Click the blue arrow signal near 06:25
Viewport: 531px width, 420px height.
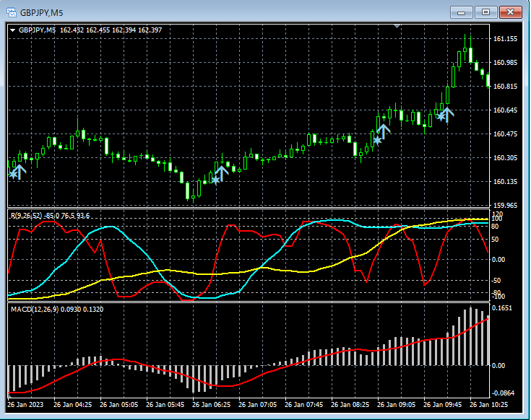(x=221, y=172)
